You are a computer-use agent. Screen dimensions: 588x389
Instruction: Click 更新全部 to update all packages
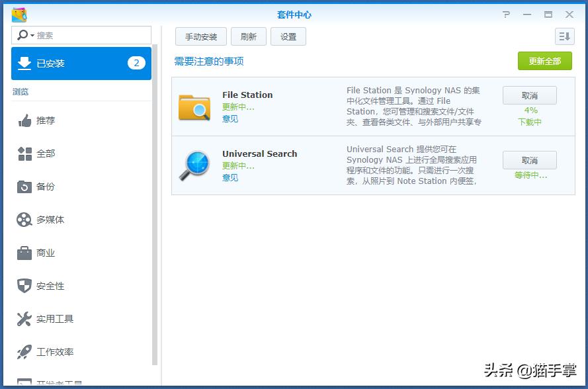click(544, 60)
